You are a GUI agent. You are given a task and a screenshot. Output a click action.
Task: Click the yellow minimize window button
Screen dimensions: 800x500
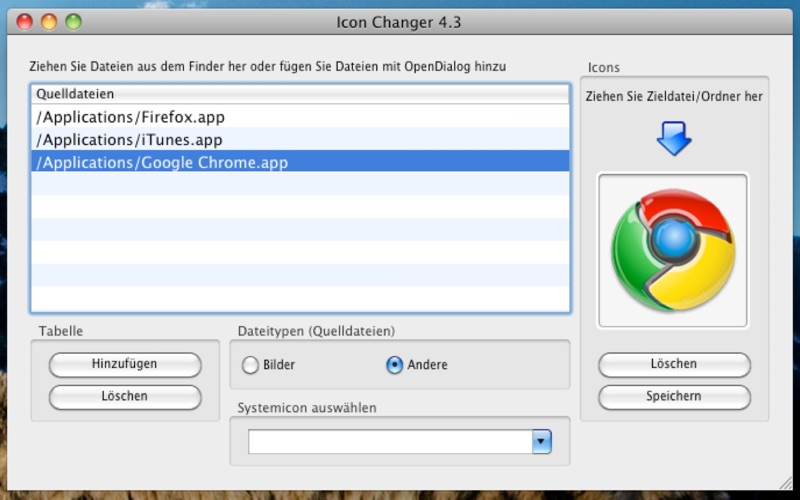click(49, 22)
